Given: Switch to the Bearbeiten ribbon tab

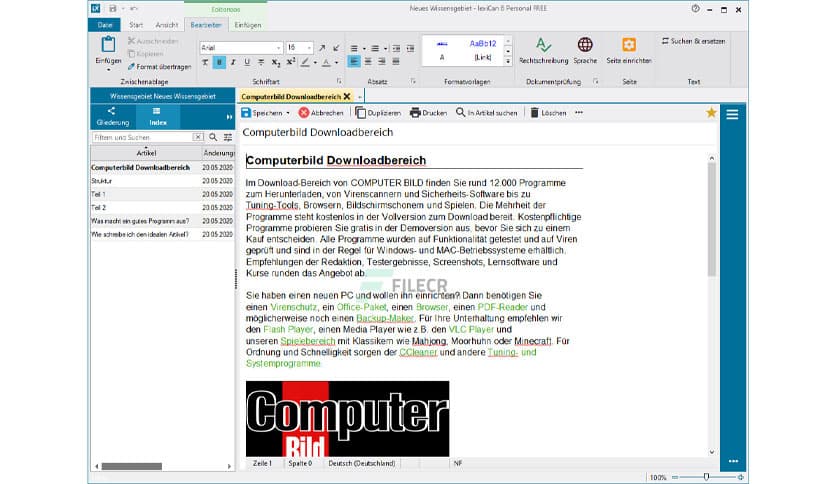Looking at the screenshot, I should pyautogui.click(x=206, y=25).
